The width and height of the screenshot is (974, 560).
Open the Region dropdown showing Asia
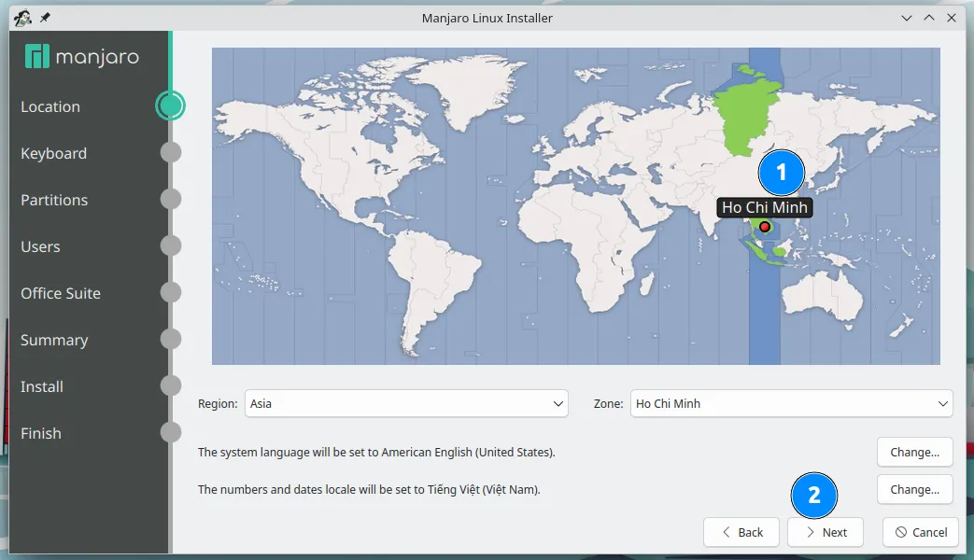tap(405, 403)
